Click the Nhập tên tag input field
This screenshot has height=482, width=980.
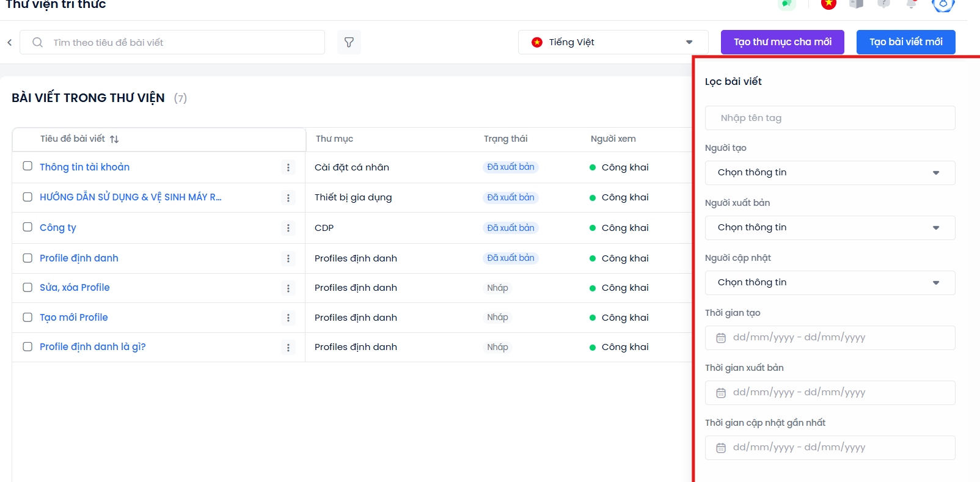click(x=830, y=118)
